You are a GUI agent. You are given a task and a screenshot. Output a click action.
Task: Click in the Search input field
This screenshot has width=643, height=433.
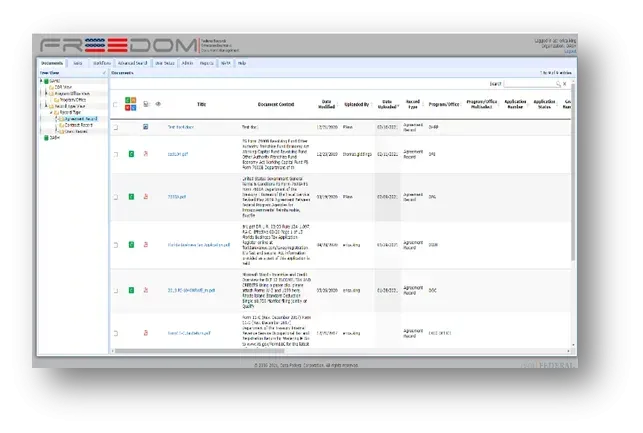tap(529, 84)
